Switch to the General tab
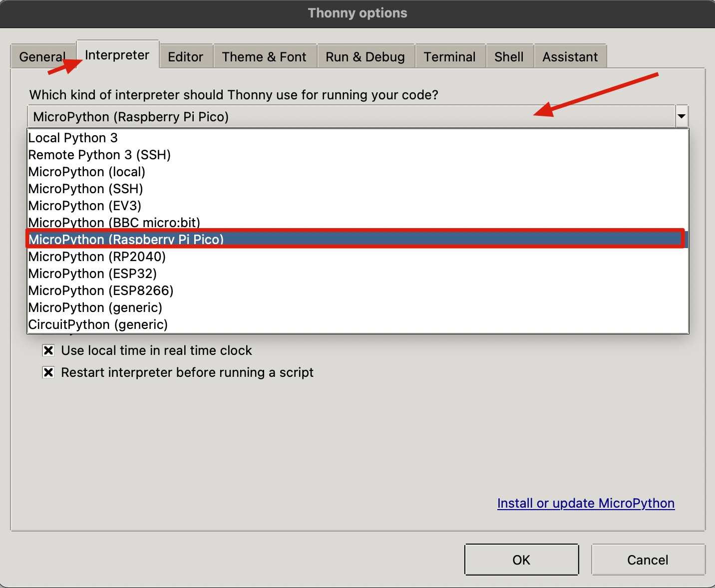The width and height of the screenshot is (715, 588). (42, 57)
